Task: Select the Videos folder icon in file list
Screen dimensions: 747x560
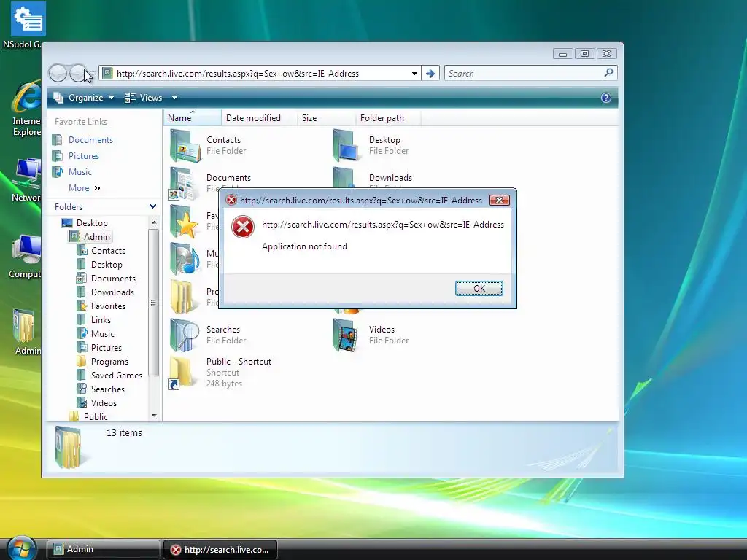Action: click(x=345, y=335)
